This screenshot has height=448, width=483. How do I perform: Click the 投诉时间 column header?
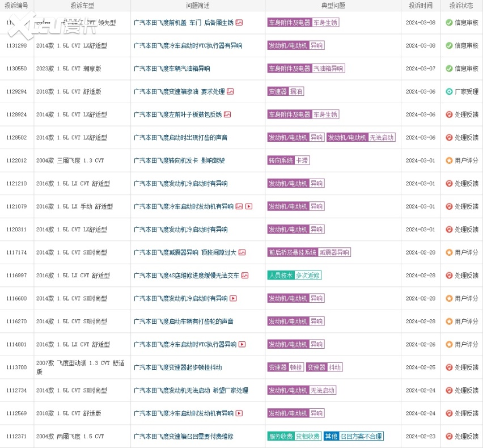pyautogui.click(x=420, y=5)
